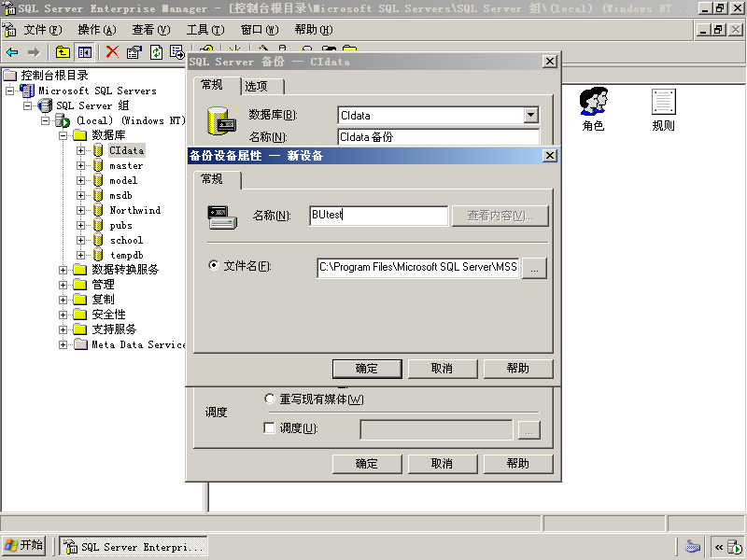Select the msdb database icon
The image size is (747, 560).
[98, 195]
